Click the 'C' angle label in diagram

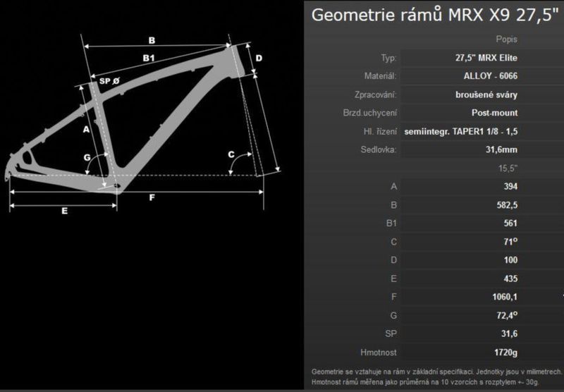pos(231,154)
